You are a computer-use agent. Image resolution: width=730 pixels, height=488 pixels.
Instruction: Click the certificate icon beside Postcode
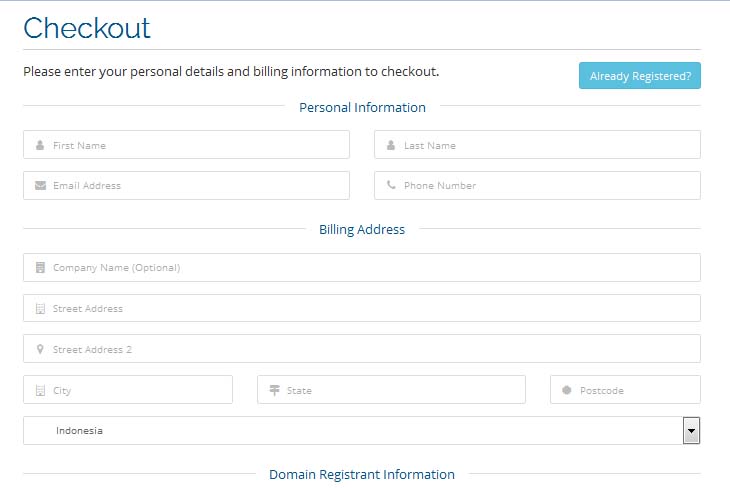(x=567, y=390)
